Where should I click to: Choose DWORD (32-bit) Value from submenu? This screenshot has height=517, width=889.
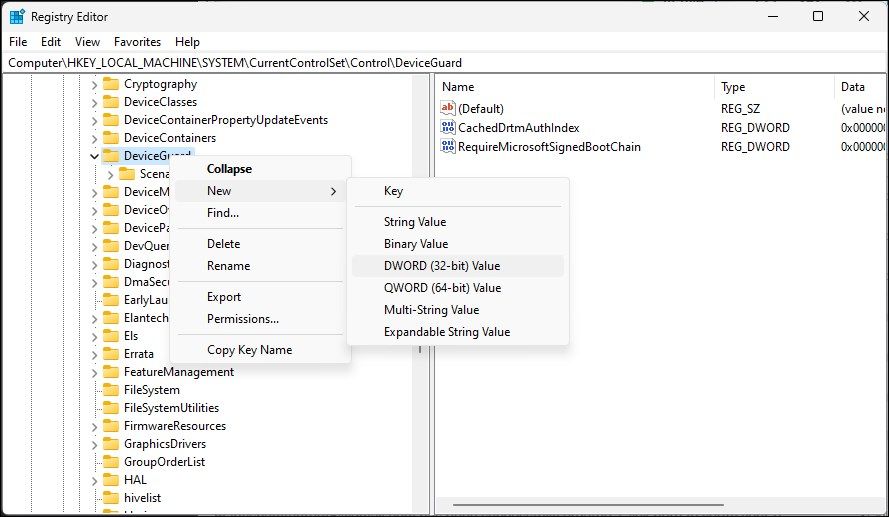[x=442, y=266]
